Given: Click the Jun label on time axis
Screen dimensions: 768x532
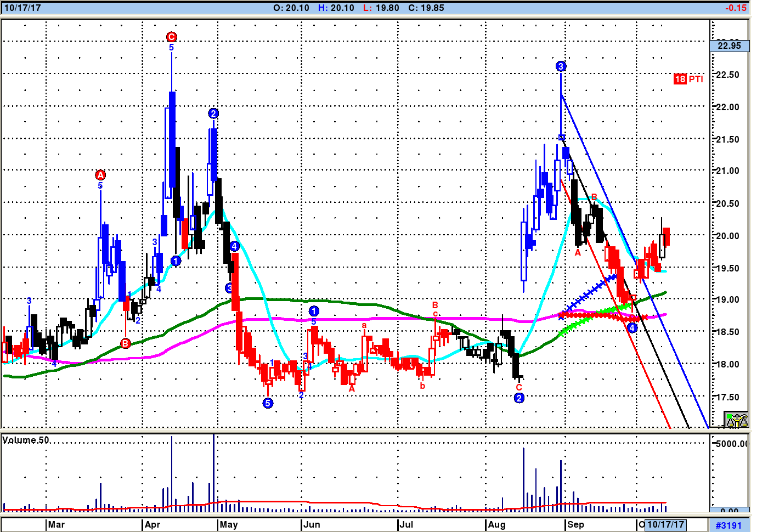Looking at the screenshot, I should click(312, 524).
